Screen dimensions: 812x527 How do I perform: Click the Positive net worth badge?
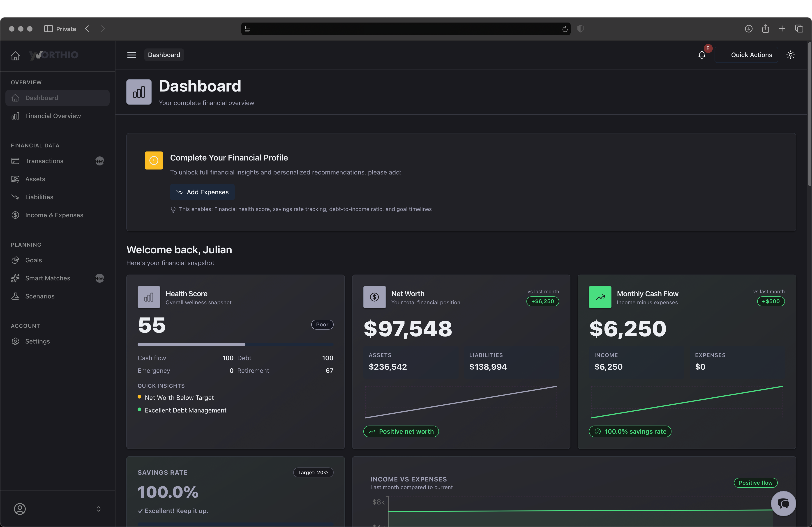(x=401, y=431)
